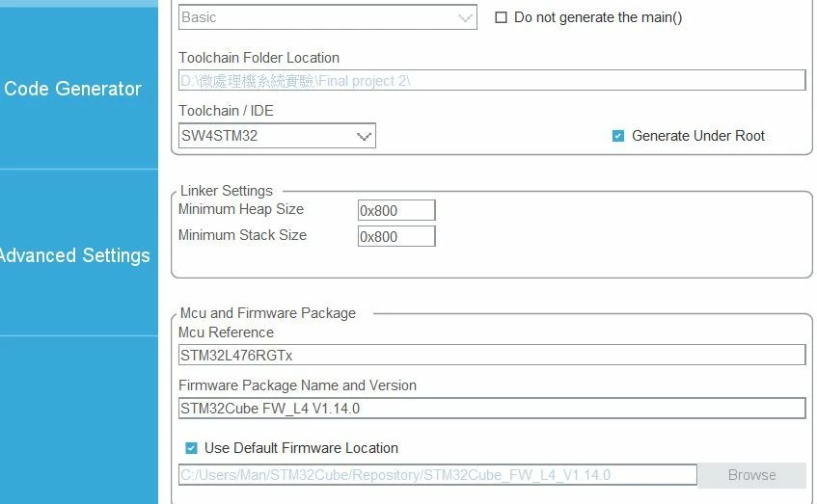The image size is (817, 504).
Task: Click the Firmware Package Name and Version field
Action: [x=492, y=409]
